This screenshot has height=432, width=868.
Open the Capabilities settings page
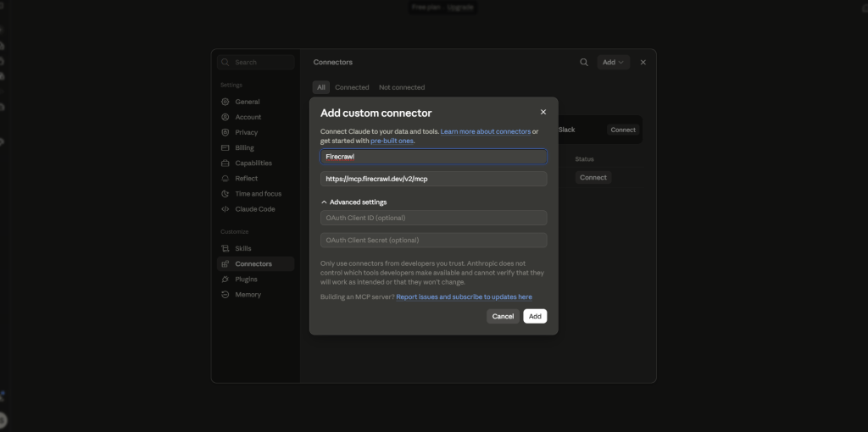(x=255, y=163)
